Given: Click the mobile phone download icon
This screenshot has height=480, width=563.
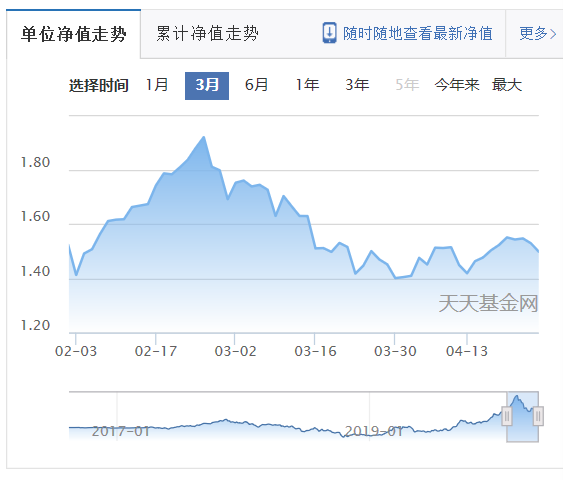Looking at the screenshot, I should [x=329, y=33].
